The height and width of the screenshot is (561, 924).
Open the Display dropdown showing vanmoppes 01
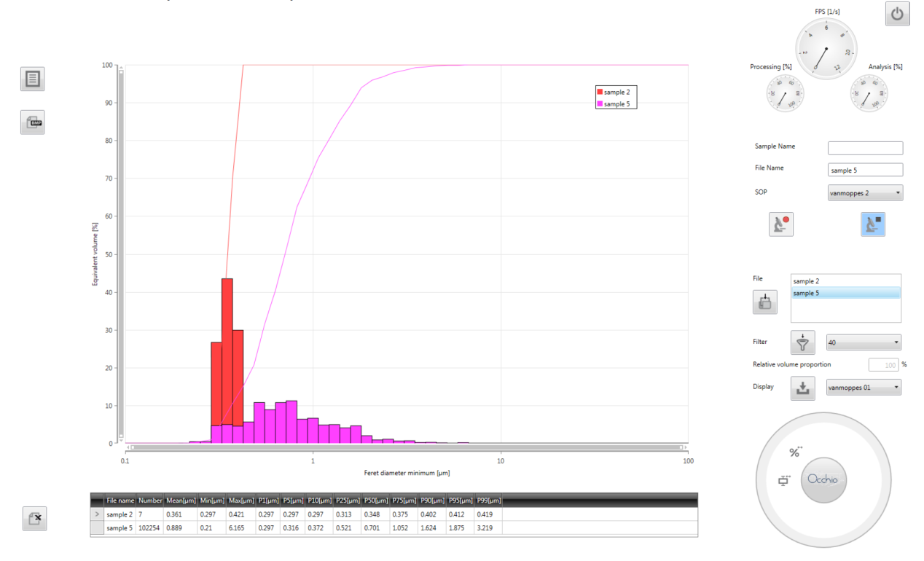[863, 388]
